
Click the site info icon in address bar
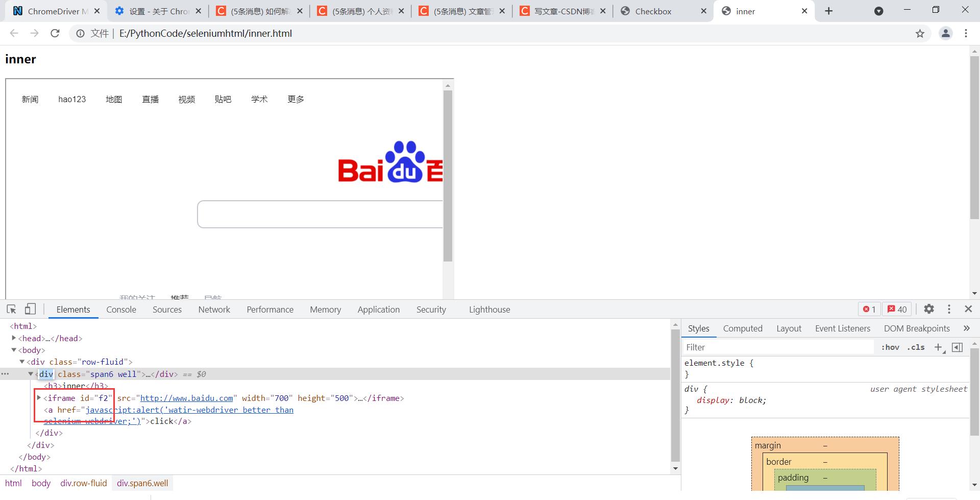coord(80,34)
